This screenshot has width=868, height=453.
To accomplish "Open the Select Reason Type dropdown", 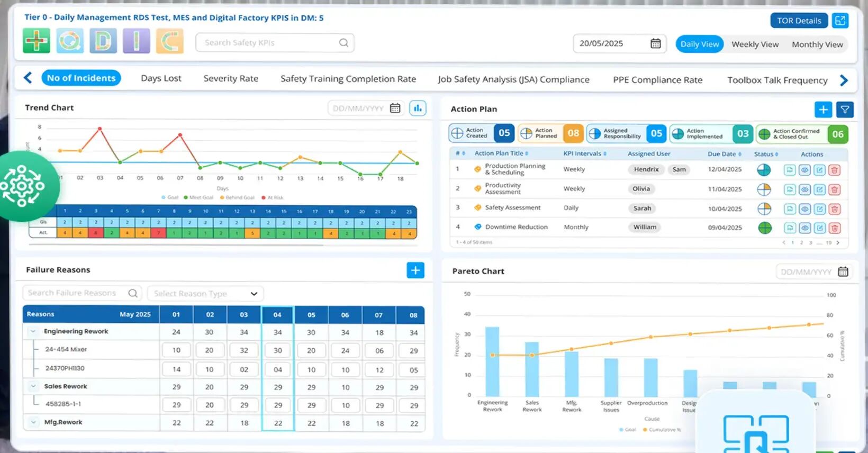I will point(205,294).
